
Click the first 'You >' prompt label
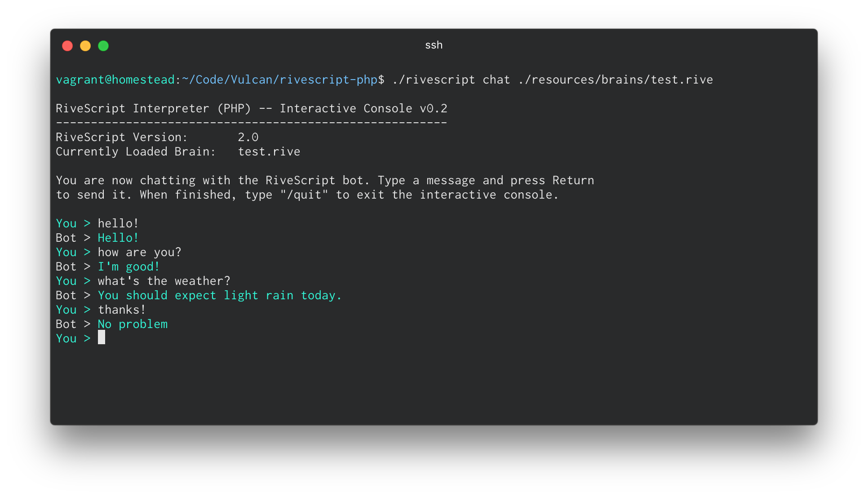pos(73,223)
